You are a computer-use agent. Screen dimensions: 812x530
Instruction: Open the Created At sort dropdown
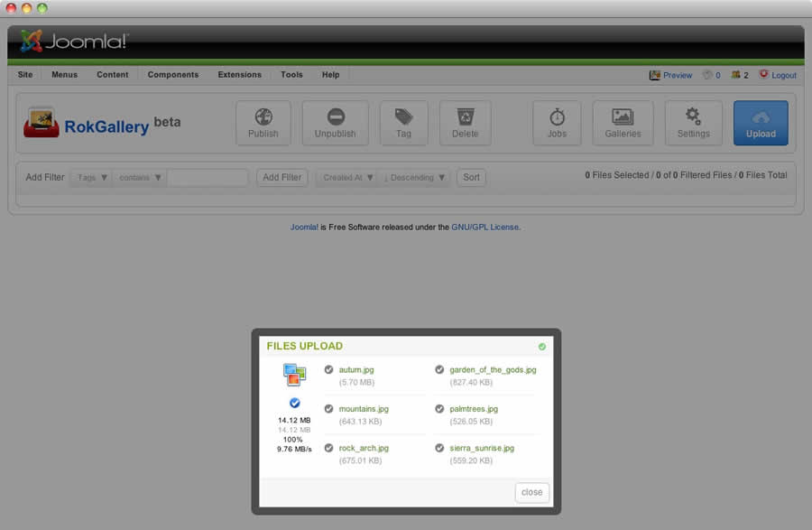349,178
